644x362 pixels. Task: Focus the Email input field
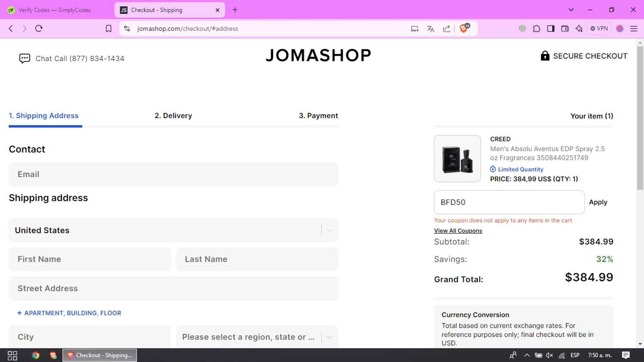coord(173,174)
